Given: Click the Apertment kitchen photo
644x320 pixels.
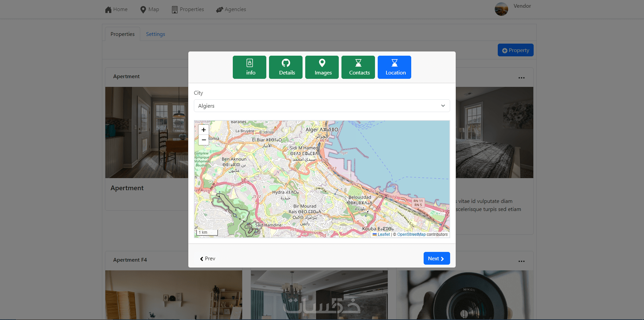Looking at the screenshot, I should 147,132.
